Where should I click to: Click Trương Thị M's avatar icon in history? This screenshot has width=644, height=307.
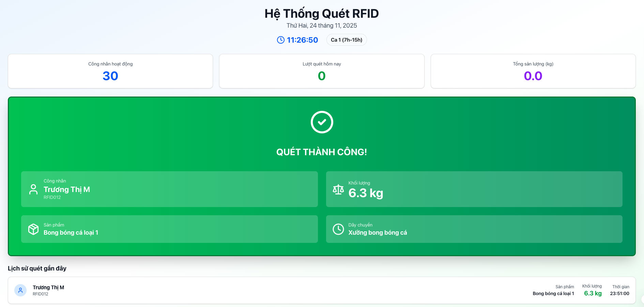click(20, 290)
